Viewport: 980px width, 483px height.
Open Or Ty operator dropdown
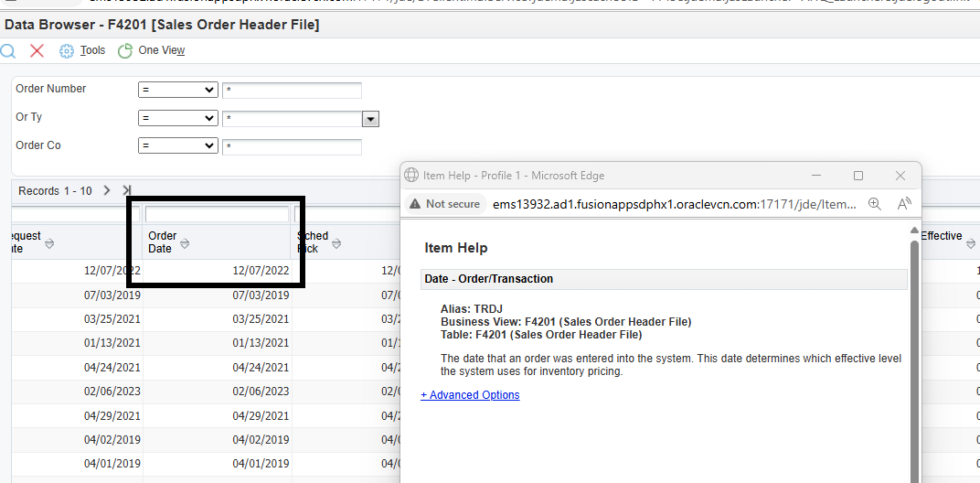[178, 118]
